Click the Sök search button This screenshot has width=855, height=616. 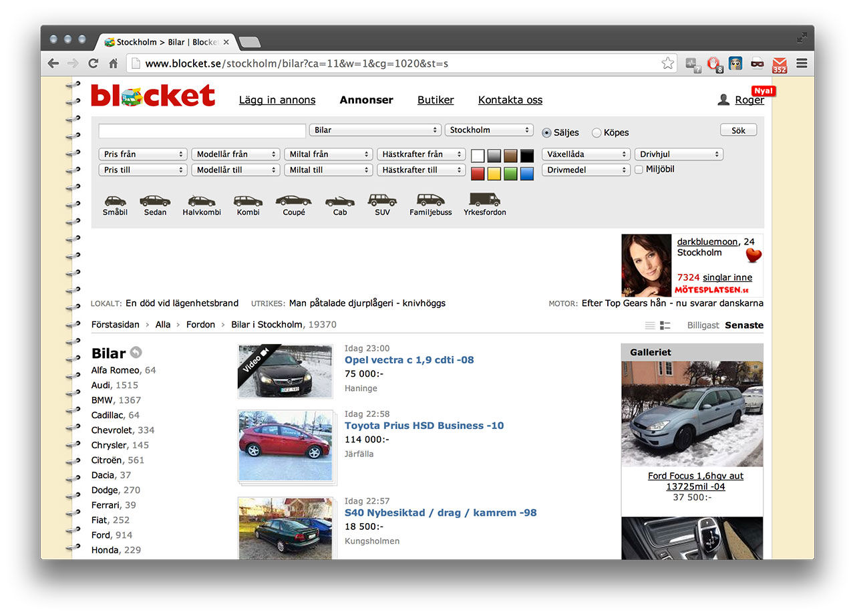[x=738, y=130]
